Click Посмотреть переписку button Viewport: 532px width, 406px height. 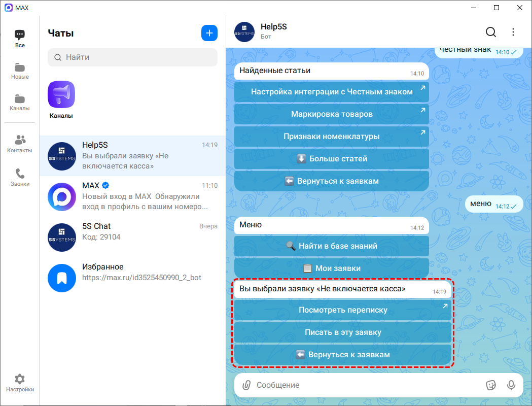coord(343,310)
